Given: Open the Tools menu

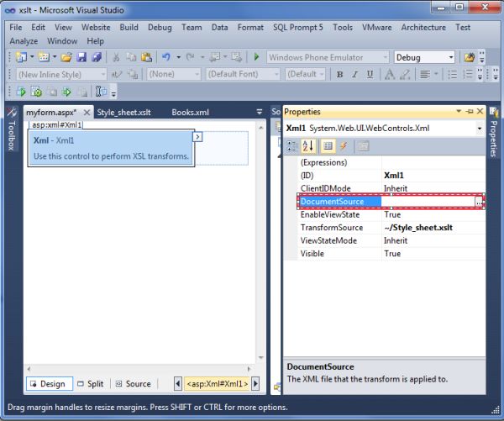Looking at the screenshot, I should 343,28.
